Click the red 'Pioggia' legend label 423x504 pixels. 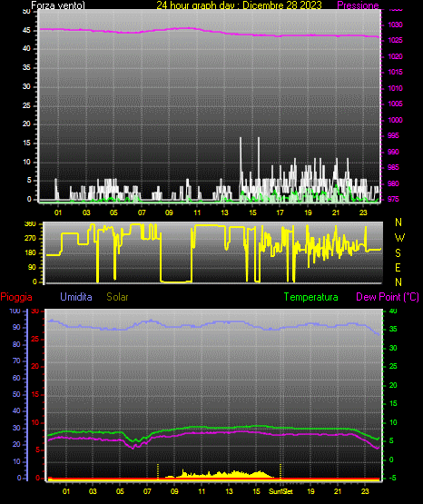tap(16, 297)
